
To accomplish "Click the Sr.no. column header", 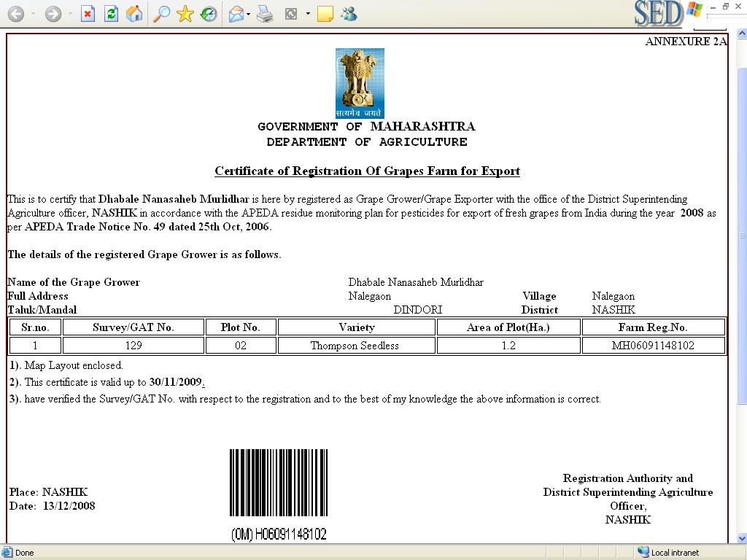I will [x=35, y=327].
